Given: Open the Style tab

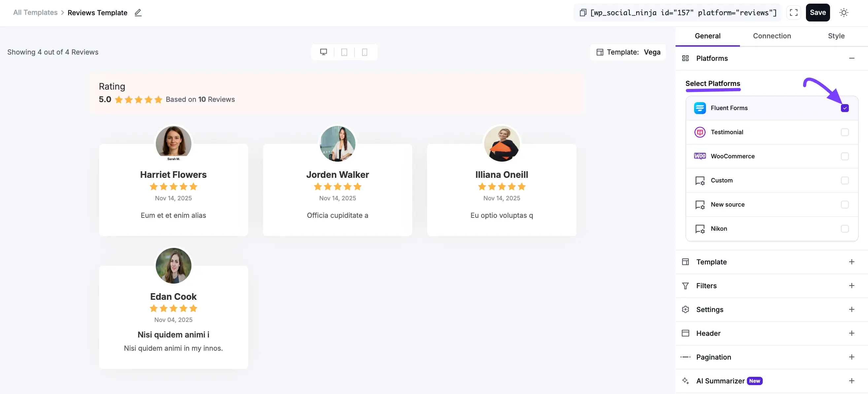Looking at the screenshot, I should pyautogui.click(x=837, y=36).
